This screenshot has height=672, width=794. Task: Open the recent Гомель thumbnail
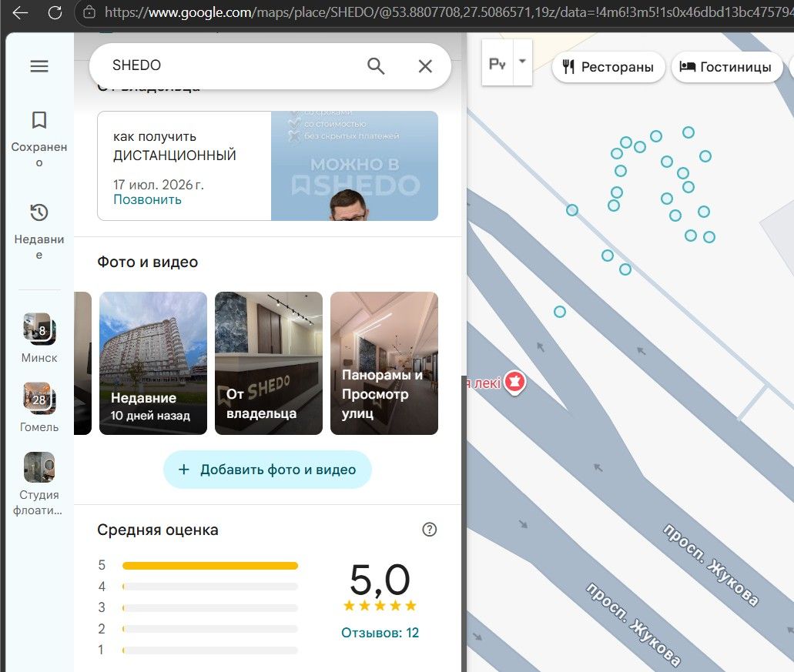click(39, 398)
